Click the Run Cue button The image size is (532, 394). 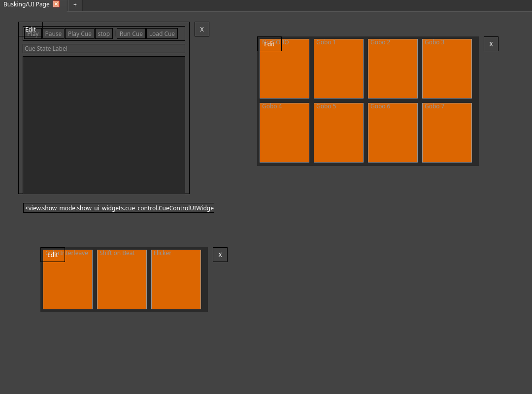click(x=131, y=33)
